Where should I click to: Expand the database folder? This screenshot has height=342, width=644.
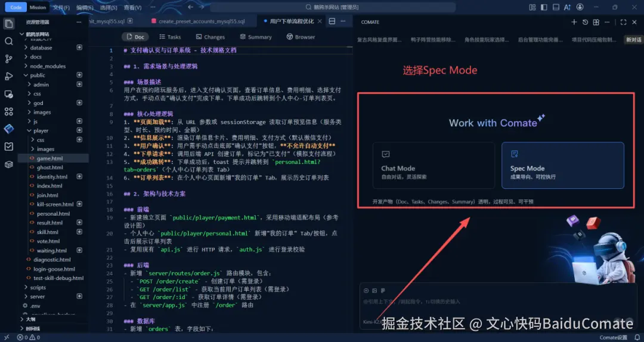pyautogui.click(x=41, y=48)
